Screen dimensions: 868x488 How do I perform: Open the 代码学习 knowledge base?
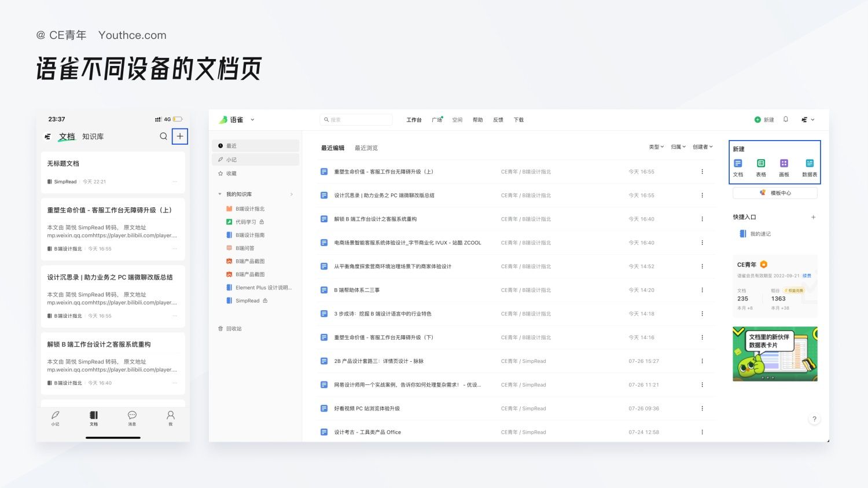coord(245,222)
